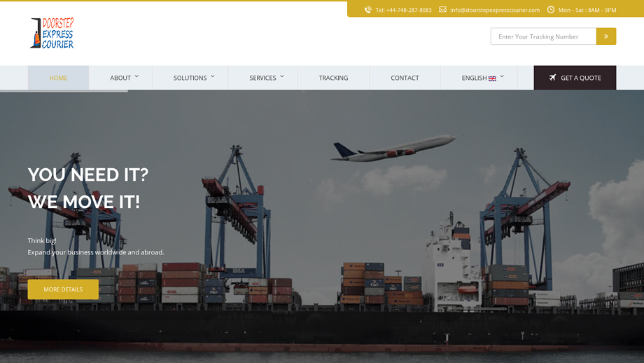The height and width of the screenshot is (363, 644).
Task: Expand the Services dropdown chevron
Action: click(x=282, y=76)
